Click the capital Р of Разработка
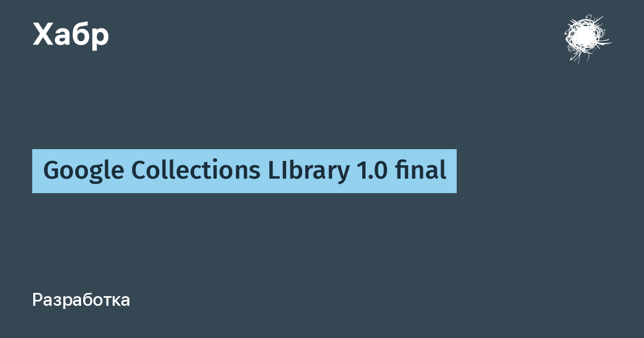Viewport: 644px width, 338px height. (x=38, y=300)
